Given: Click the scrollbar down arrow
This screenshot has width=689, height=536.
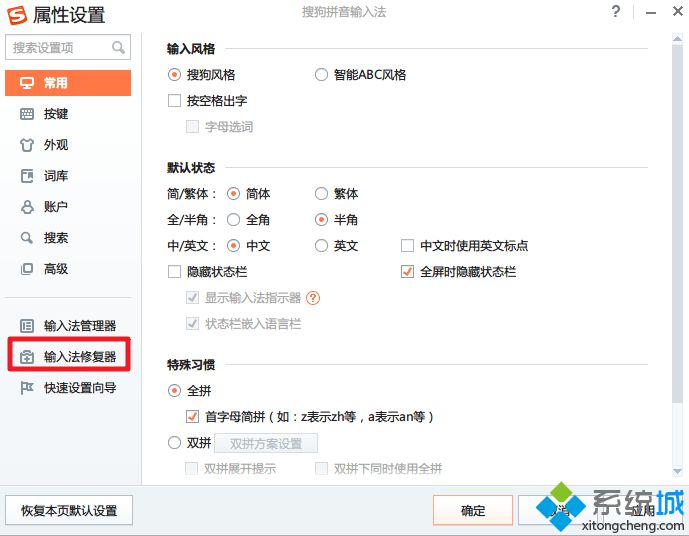Looking at the screenshot, I should pyautogui.click(x=677, y=471).
